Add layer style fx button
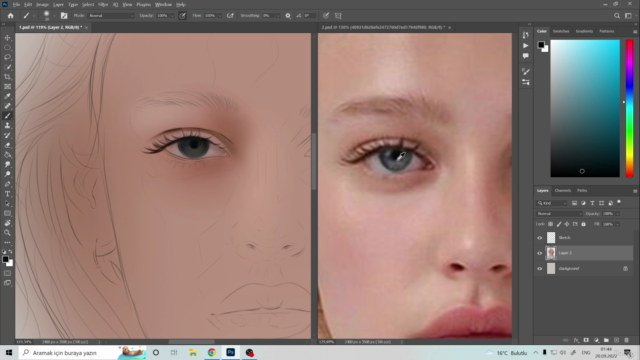 point(576,340)
